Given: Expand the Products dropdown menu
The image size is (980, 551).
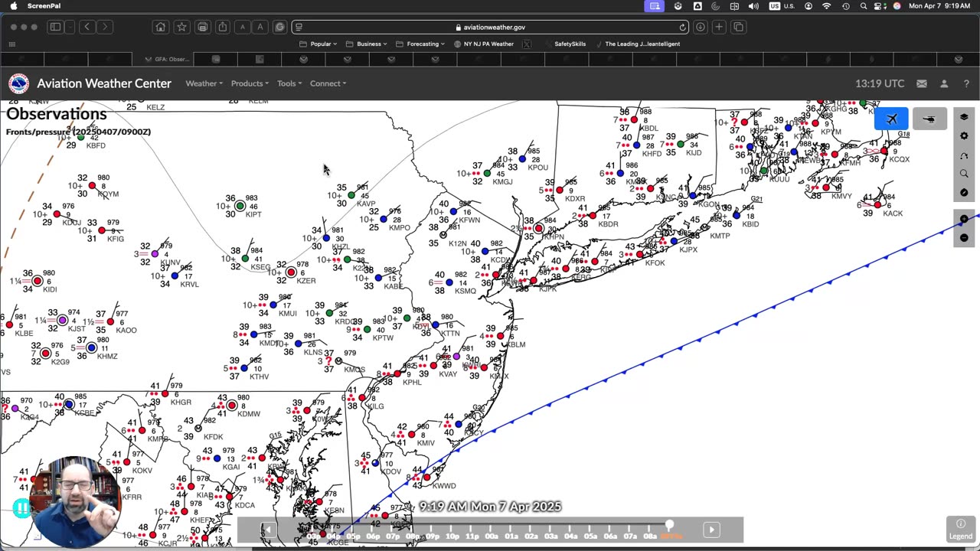Looking at the screenshot, I should click(250, 83).
